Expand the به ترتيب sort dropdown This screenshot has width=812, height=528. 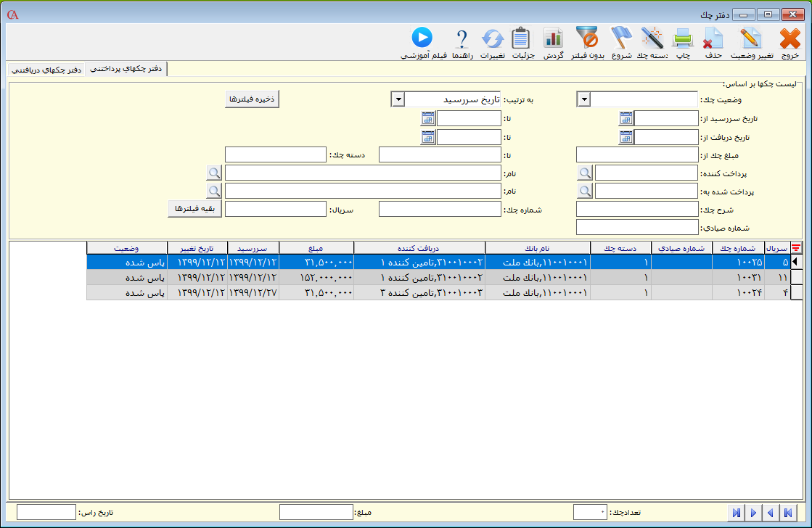398,99
